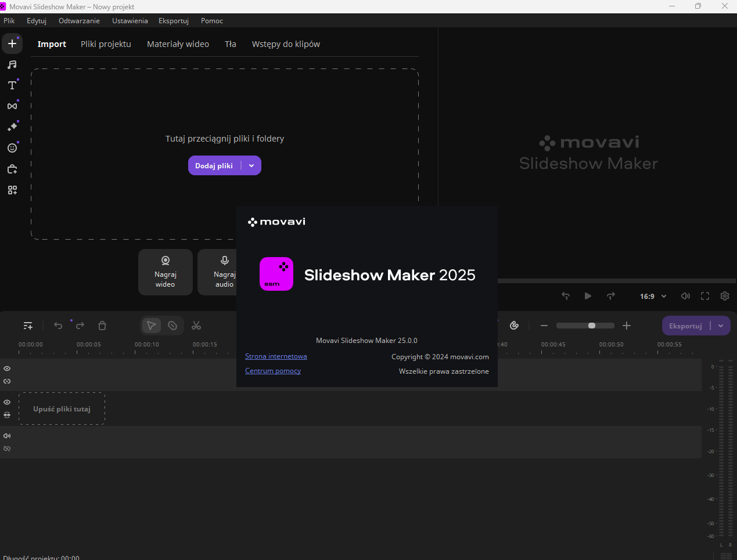737x560 pixels.
Task: Step forward one frame in preview
Action: pyautogui.click(x=611, y=296)
